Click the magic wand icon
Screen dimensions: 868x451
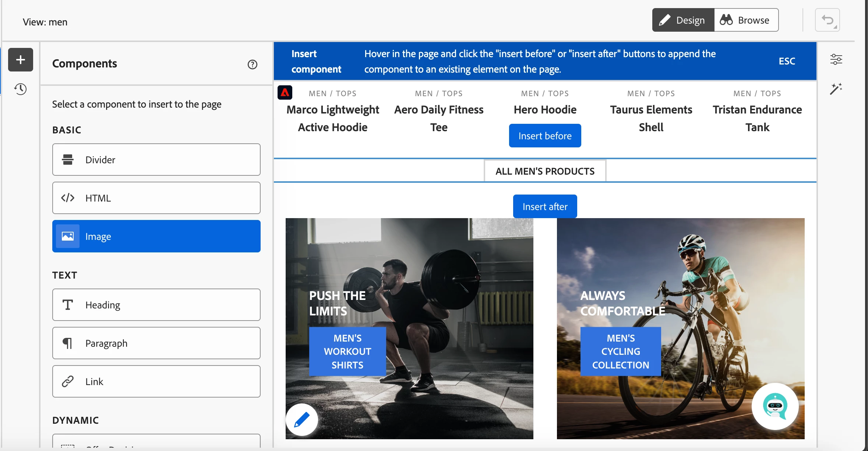(836, 89)
